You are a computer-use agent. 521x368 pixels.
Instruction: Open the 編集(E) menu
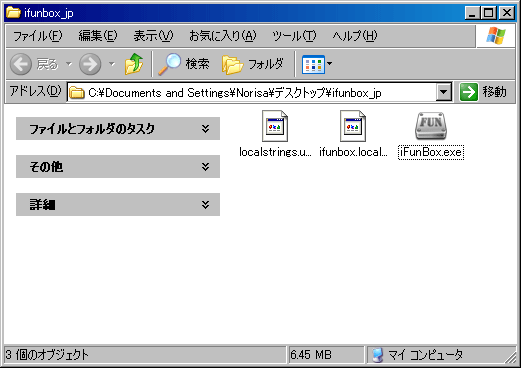[x=98, y=36]
